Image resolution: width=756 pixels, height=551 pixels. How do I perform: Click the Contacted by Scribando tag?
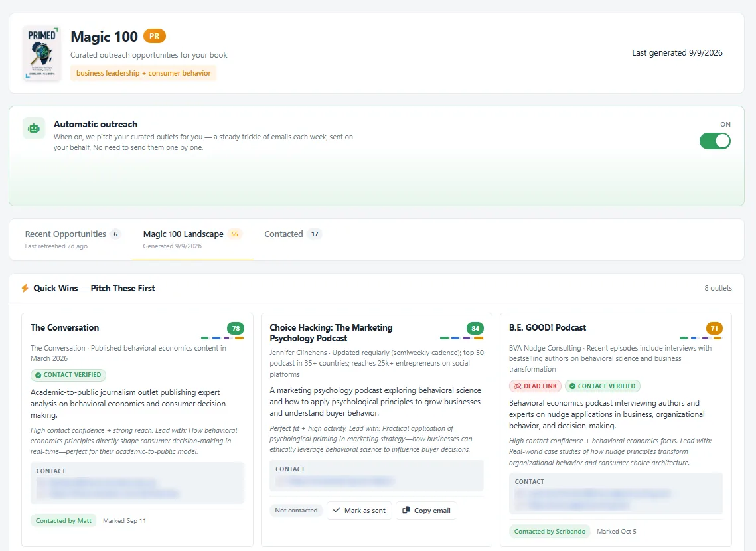(550, 532)
